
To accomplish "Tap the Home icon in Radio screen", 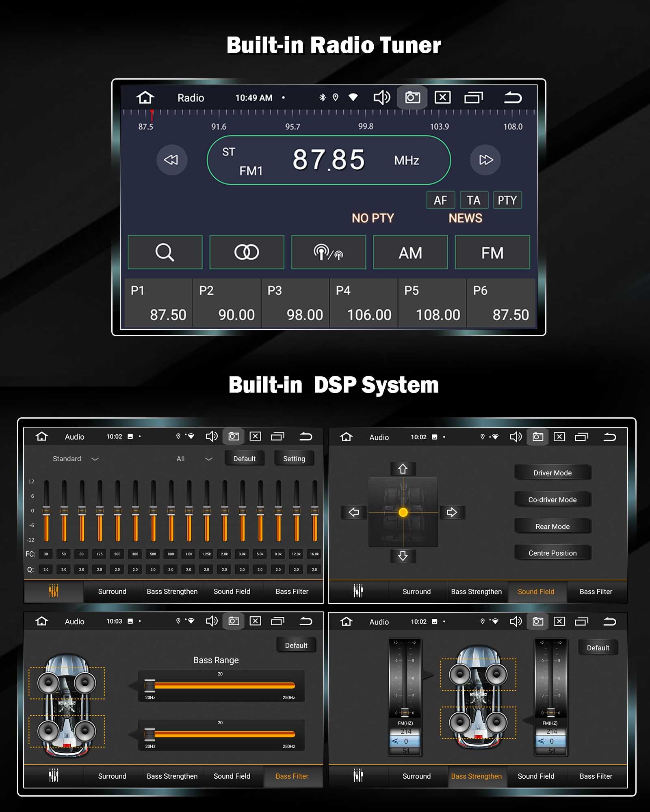I will click(x=145, y=98).
